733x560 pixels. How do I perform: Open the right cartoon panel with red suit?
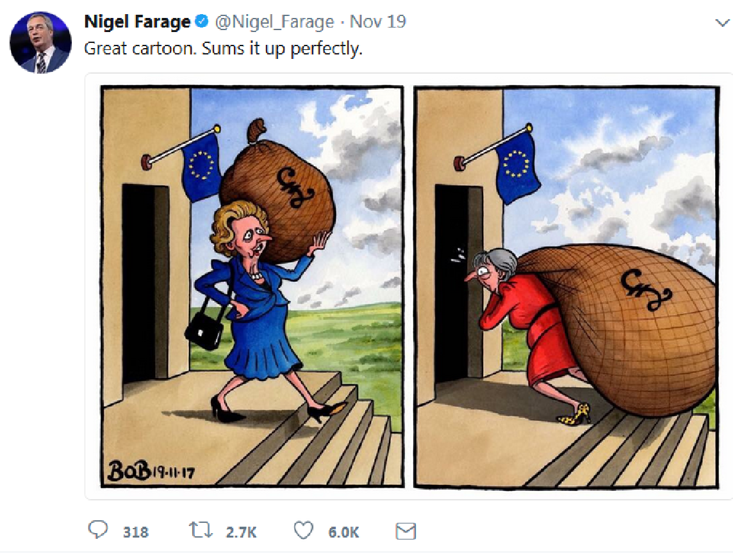click(x=566, y=286)
